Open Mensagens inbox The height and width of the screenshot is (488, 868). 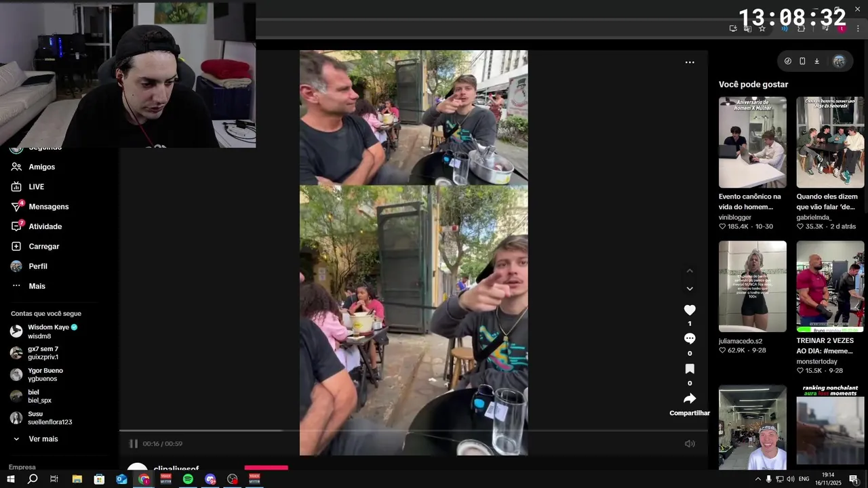pyautogui.click(x=48, y=207)
